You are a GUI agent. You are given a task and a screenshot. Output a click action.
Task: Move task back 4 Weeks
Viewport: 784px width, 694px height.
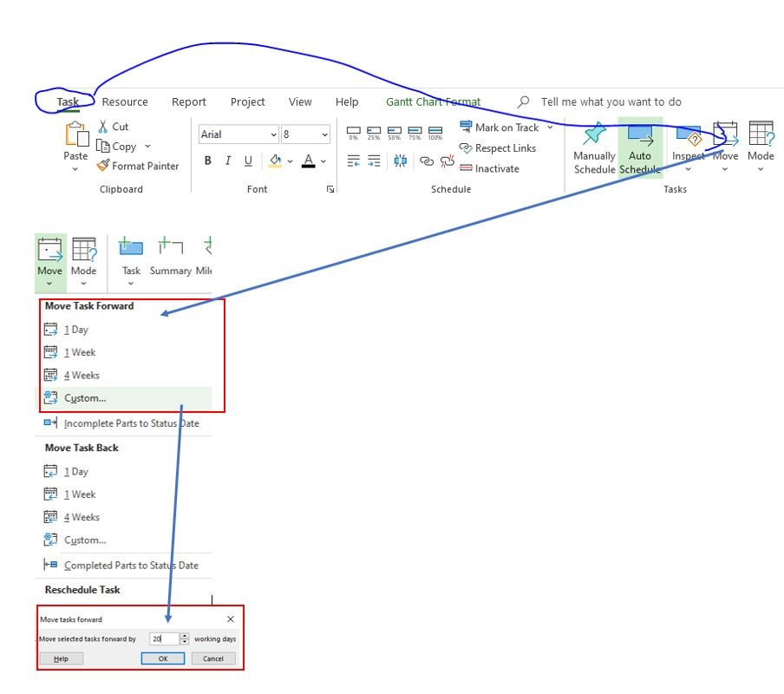coord(125,517)
